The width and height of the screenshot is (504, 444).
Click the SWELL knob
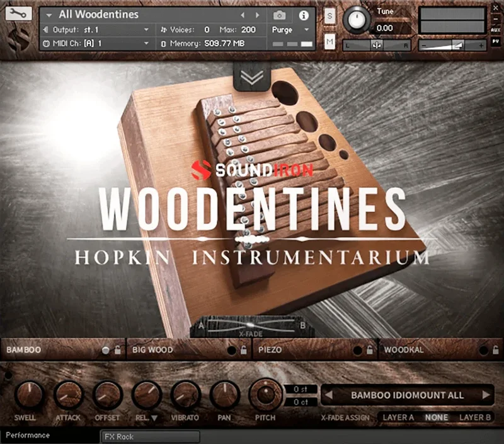click(29, 395)
